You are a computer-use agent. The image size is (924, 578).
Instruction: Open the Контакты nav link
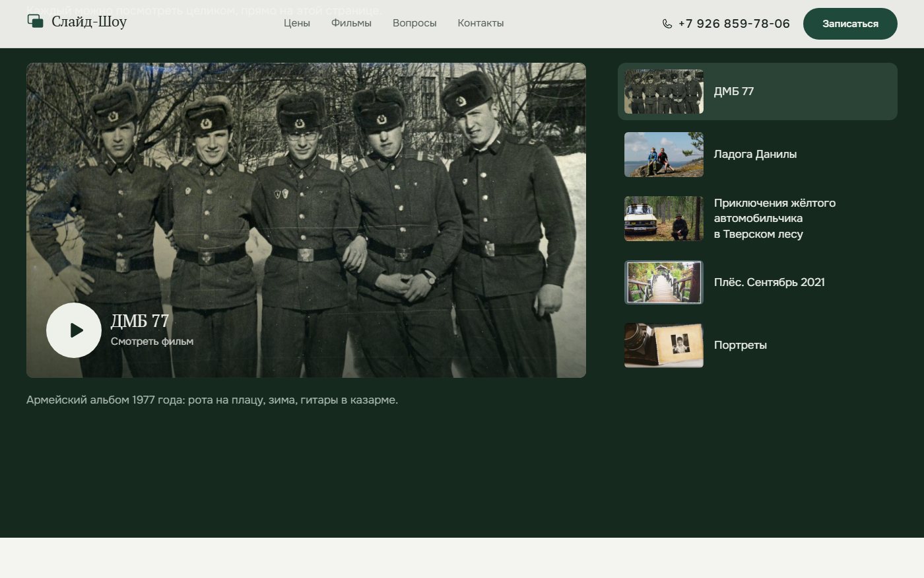point(480,23)
